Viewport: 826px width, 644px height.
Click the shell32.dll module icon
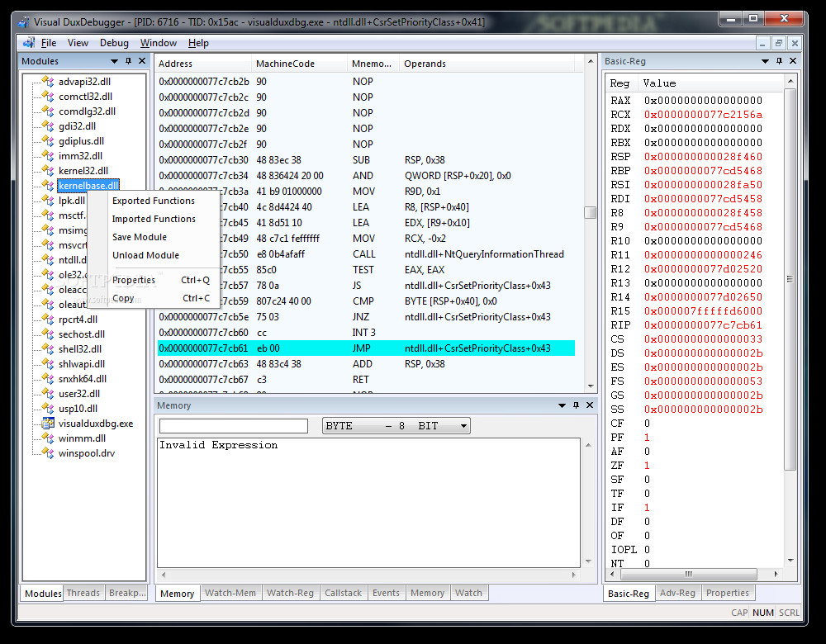[x=48, y=349]
